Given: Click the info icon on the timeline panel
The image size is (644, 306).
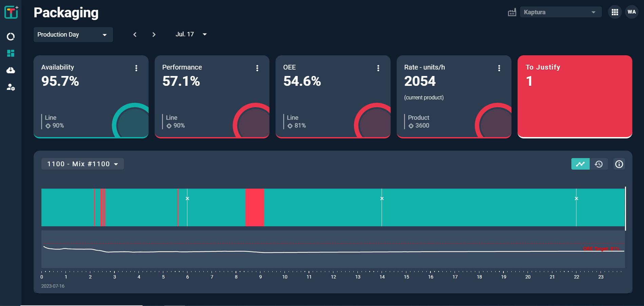Looking at the screenshot, I should (x=619, y=164).
